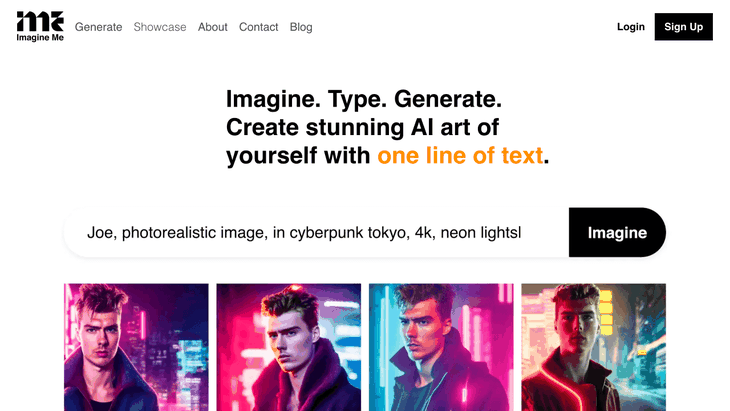Viewport: 730px width, 411px height.
Task: Click the Login link
Action: 631,27
